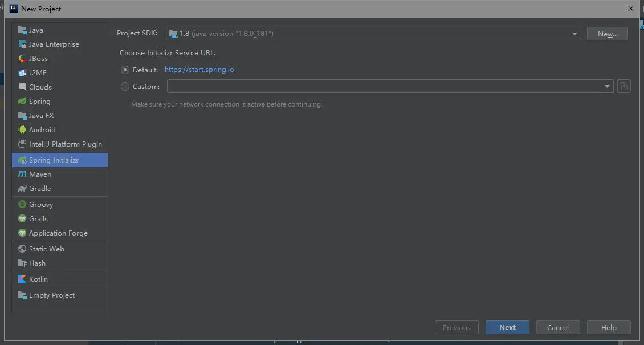Select the Android label

coord(42,130)
